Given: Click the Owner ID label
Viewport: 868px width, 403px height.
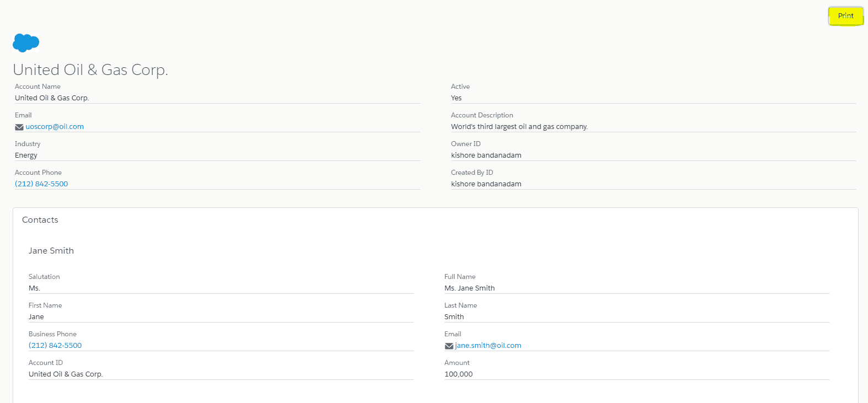Looking at the screenshot, I should pos(466,144).
